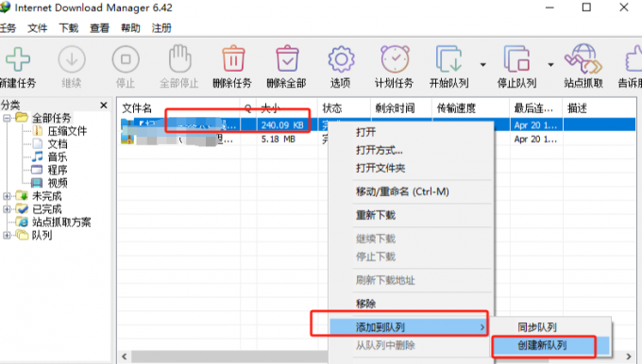642x364 pixels.
Task: Open the 下载 menu
Action: (68, 28)
